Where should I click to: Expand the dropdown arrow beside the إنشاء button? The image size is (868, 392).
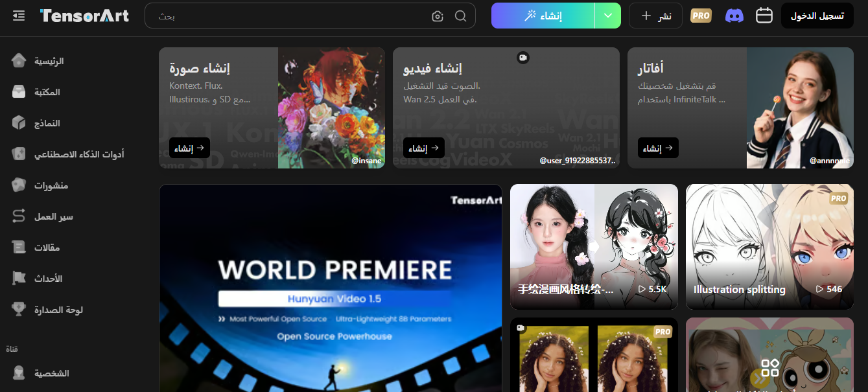click(x=607, y=16)
